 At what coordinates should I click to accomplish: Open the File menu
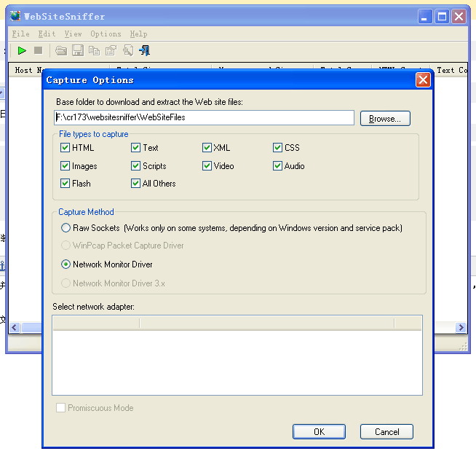pyautogui.click(x=21, y=34)
